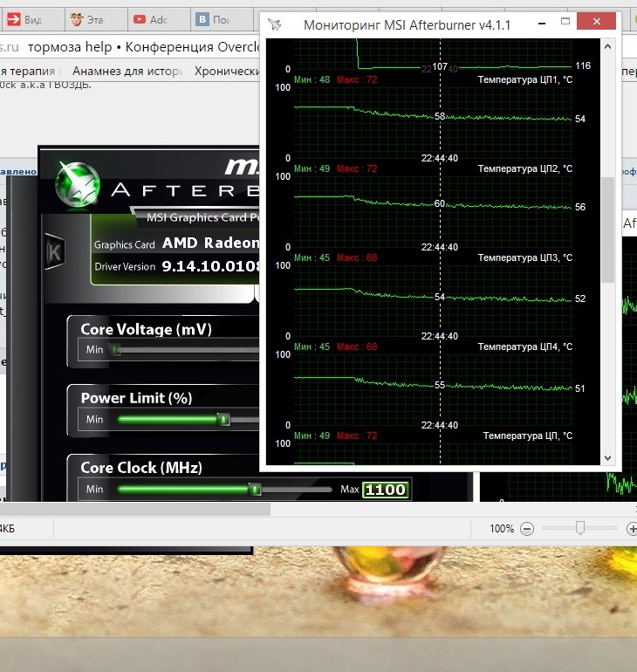
Task: Click the Driver Version value 9.14.10.0108
Action: 210,266
